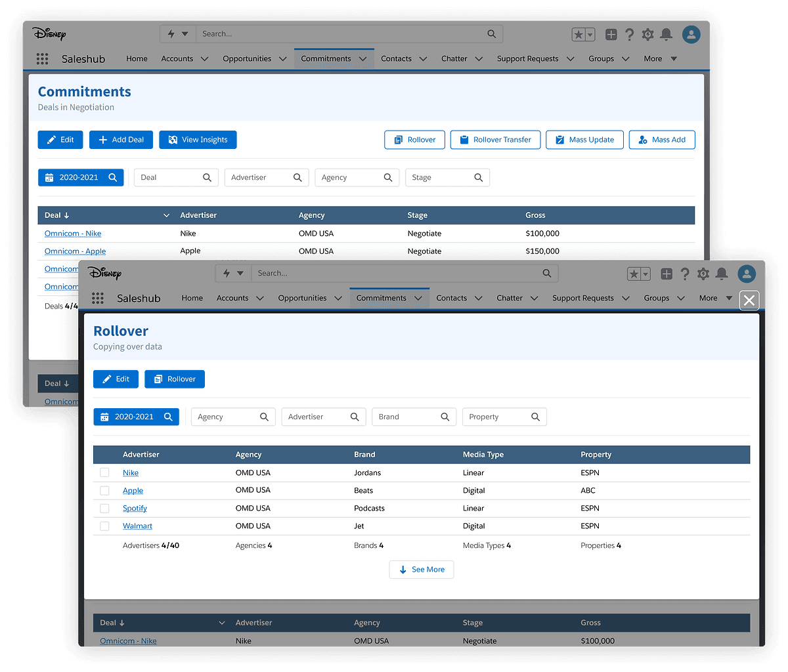Viewport: 788px width, 672px height.
Task: Click Edit button in Rollover window
Action: (x=116, y=379)
